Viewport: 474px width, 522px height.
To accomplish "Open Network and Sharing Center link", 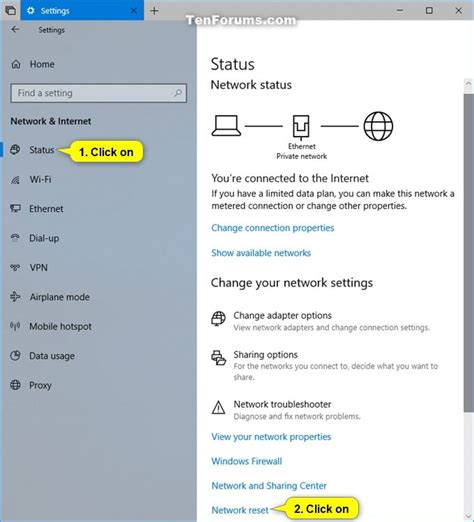I will point(269,486).
